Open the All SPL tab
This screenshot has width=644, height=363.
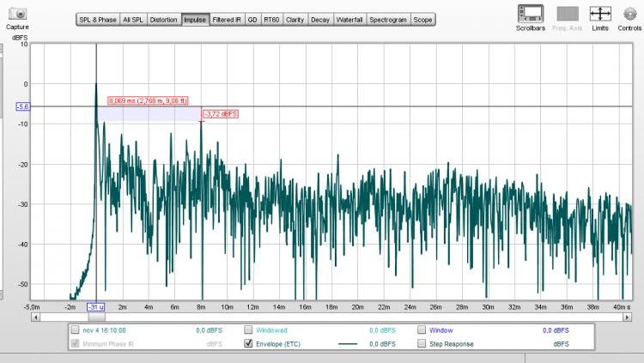[x=133, y=20]
